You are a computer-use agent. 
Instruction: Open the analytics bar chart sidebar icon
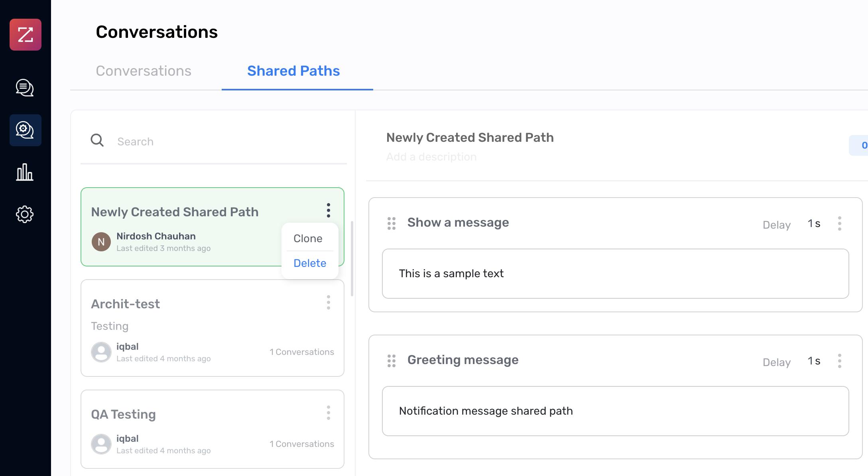point(25,172)
